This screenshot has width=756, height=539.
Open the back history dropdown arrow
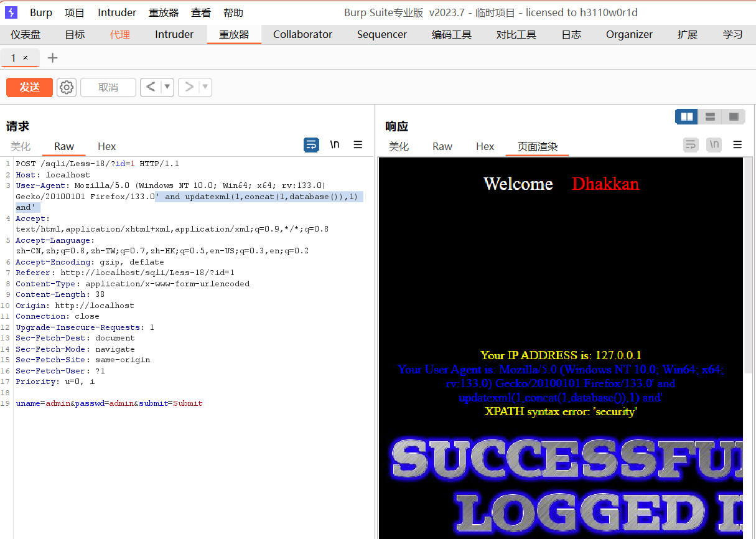click(167, 87)
